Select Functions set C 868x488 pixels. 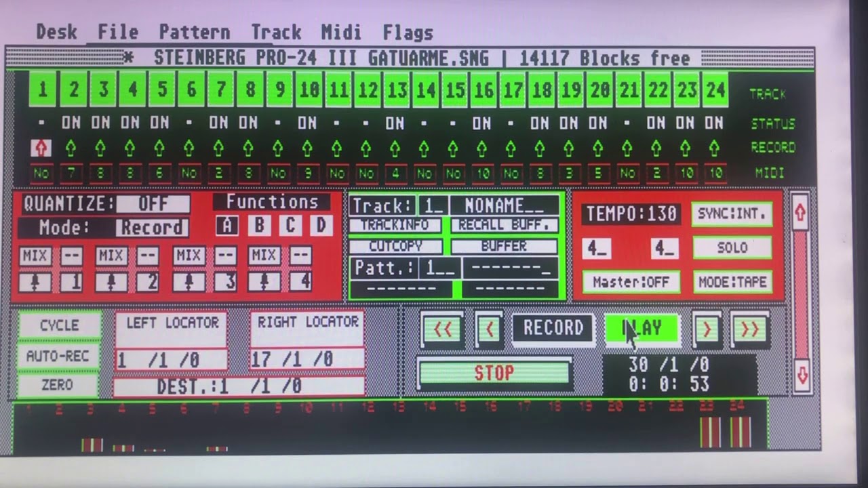tap(290, 225)
